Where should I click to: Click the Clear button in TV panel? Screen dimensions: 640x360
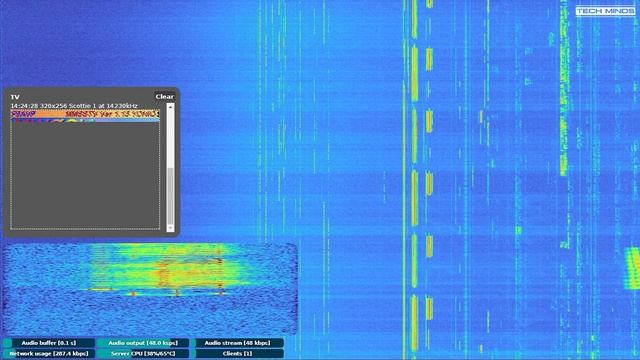point(164,97)
